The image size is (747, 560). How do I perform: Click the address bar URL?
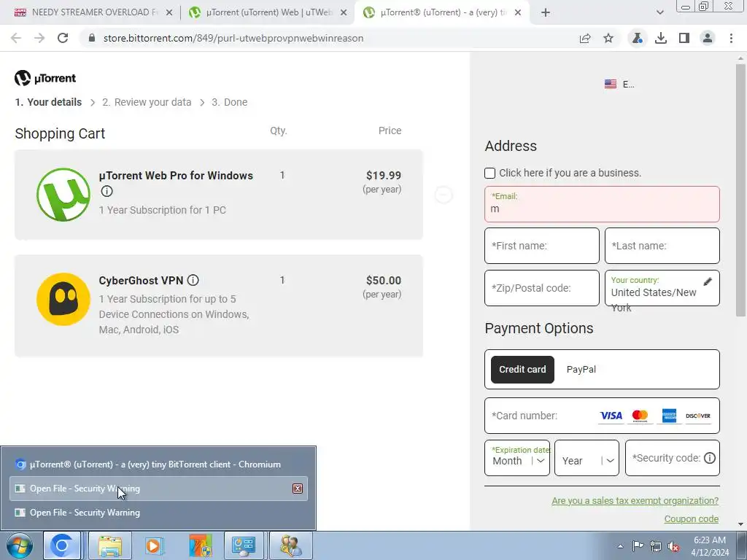point(233,38)
